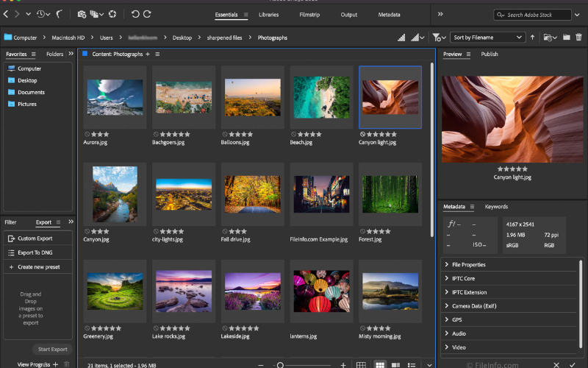Switch to details view mode
588x368 pixels.
coord(396,364)
